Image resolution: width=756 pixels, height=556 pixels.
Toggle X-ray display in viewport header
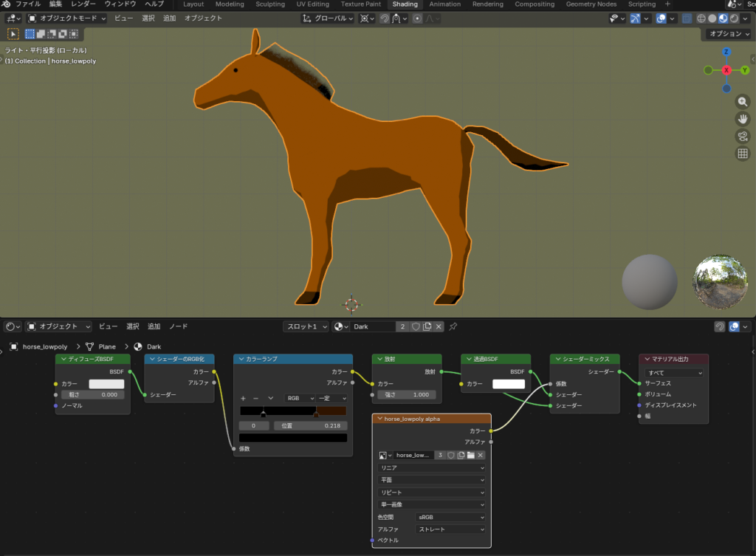[x=687, y=18]
